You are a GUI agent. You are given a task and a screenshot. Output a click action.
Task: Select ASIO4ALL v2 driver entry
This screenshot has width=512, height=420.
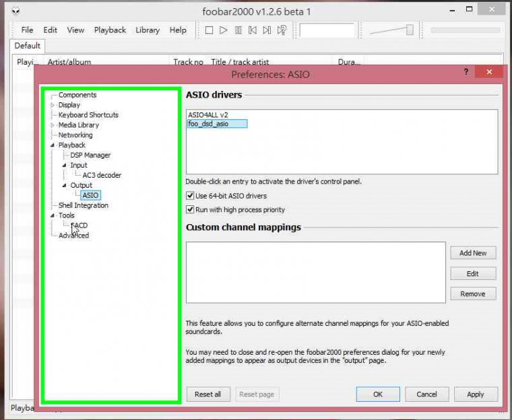[x=208, y=115]
